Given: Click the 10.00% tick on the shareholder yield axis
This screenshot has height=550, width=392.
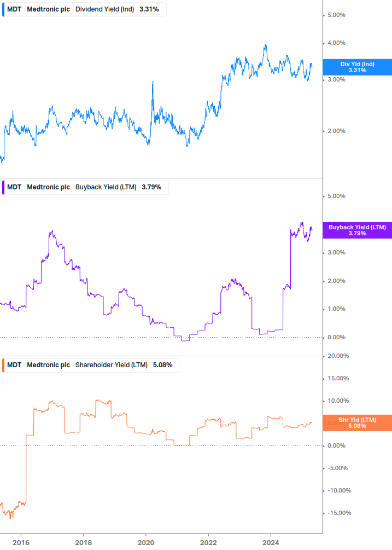Looking at the screenshot, I should point(338,401).
